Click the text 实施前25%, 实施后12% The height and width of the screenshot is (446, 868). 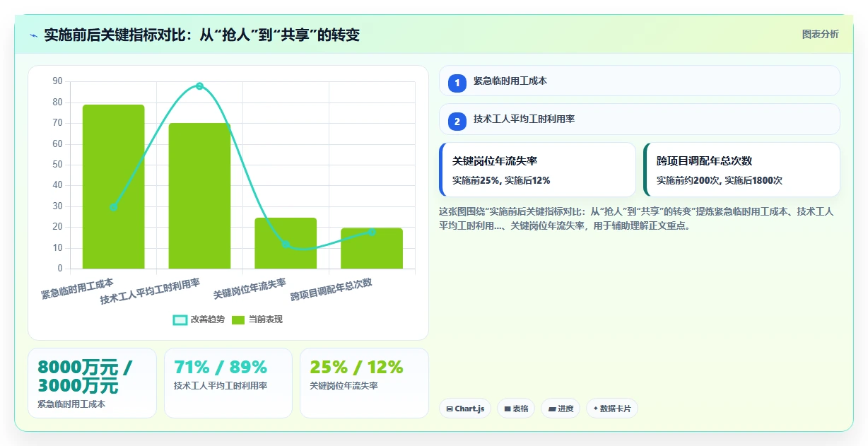click(501, 180)
